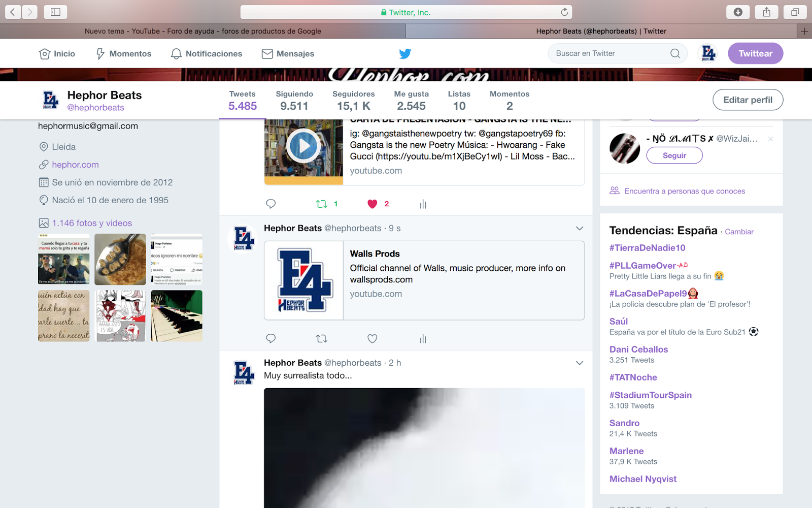Open the hephor.com website link
The image size is (812, 508).
point(75,165)
